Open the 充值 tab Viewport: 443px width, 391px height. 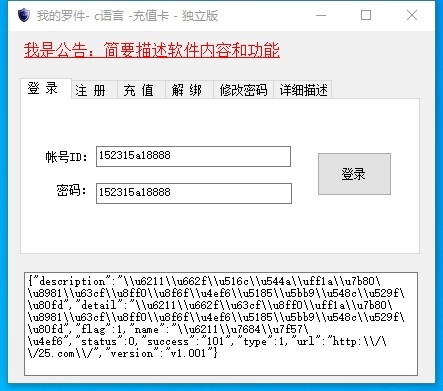point(141,90)
